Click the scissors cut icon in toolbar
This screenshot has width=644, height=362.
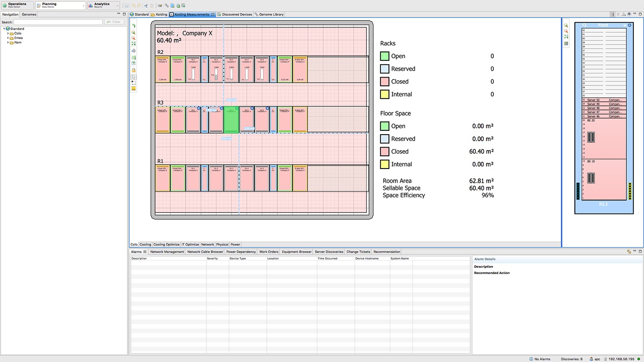(146, 6)
